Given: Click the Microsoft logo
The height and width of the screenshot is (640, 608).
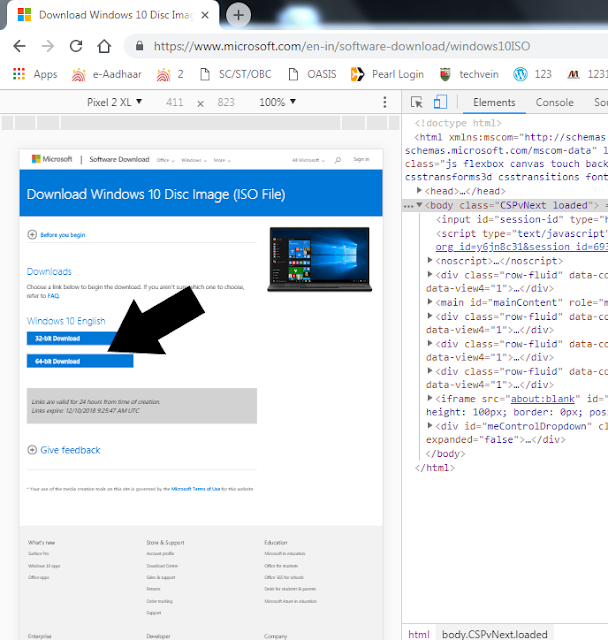Looking at the screenshot, I should pos(52,159).
